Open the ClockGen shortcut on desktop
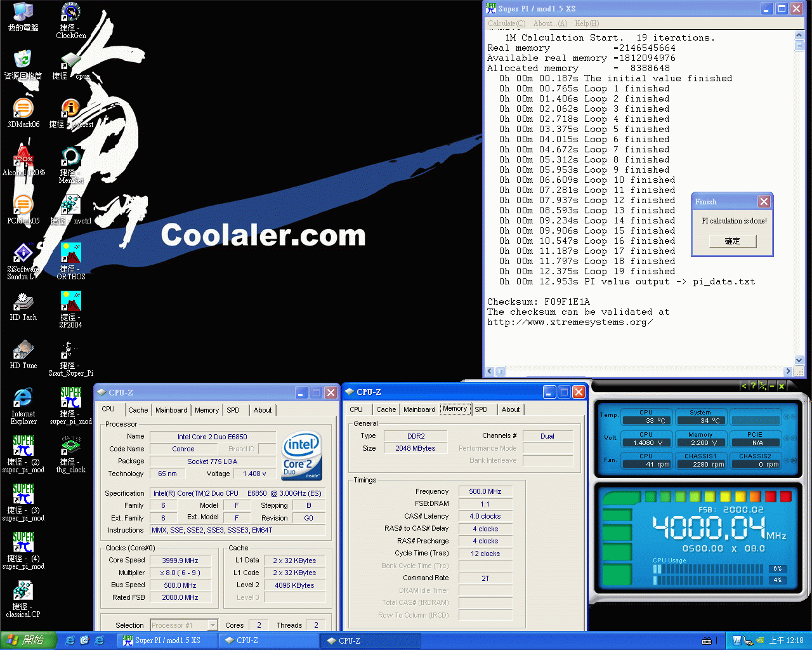The height and width of the screenshot is (650, 812). [x=70, y=22]
